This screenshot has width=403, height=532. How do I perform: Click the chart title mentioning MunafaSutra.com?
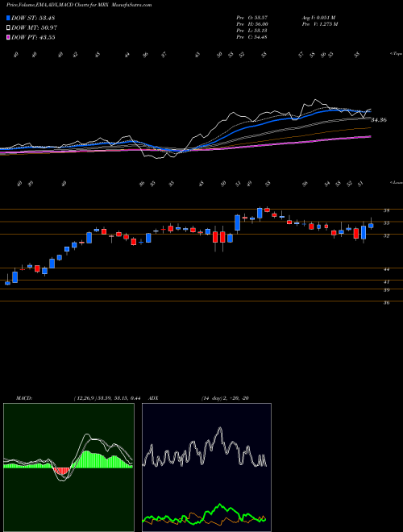[79, 5]
